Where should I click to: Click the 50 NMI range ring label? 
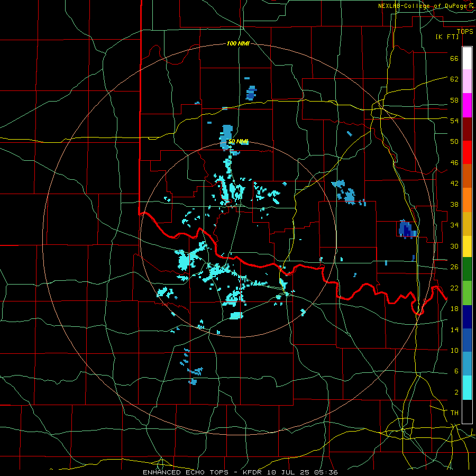pos(239,141)
